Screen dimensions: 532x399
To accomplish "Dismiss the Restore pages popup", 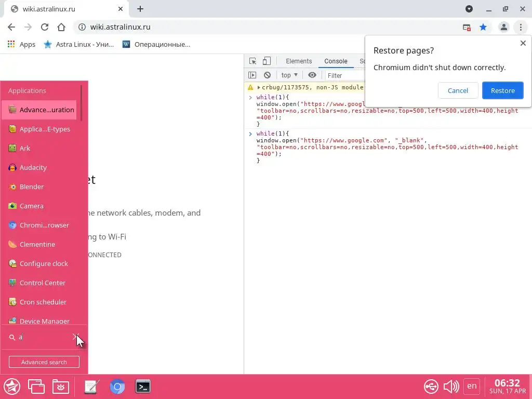I will [523, 43].
